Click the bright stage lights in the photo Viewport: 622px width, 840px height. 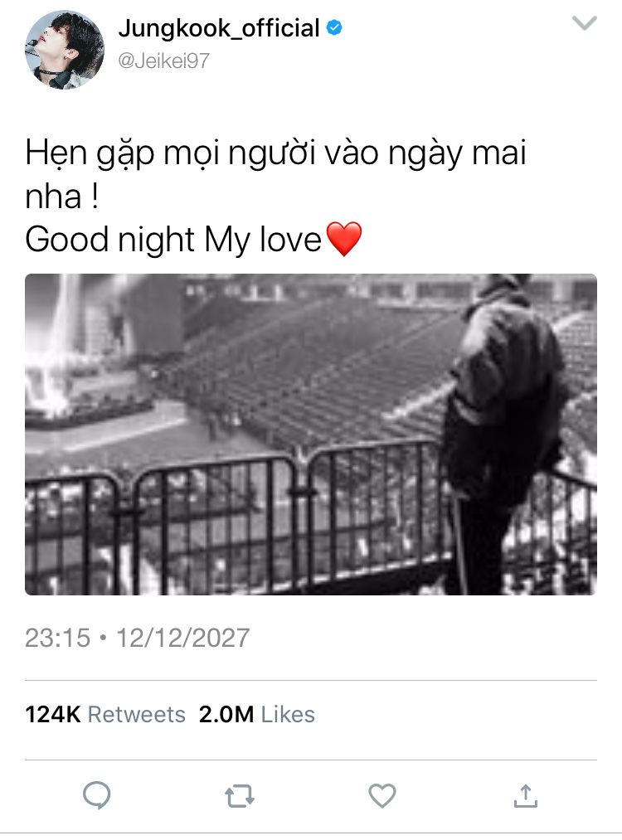(x=54, y=353)
